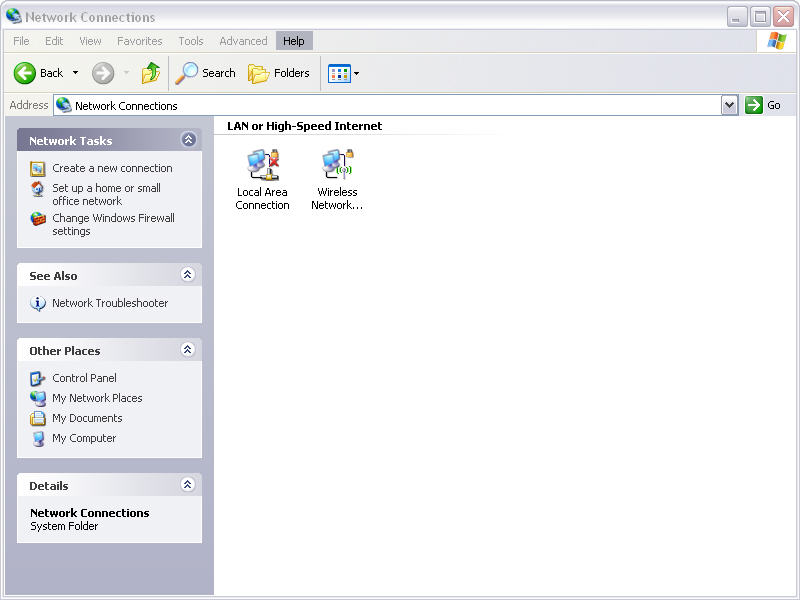
Task: Open the Local Area Connection icon
Action: [262, 165]
